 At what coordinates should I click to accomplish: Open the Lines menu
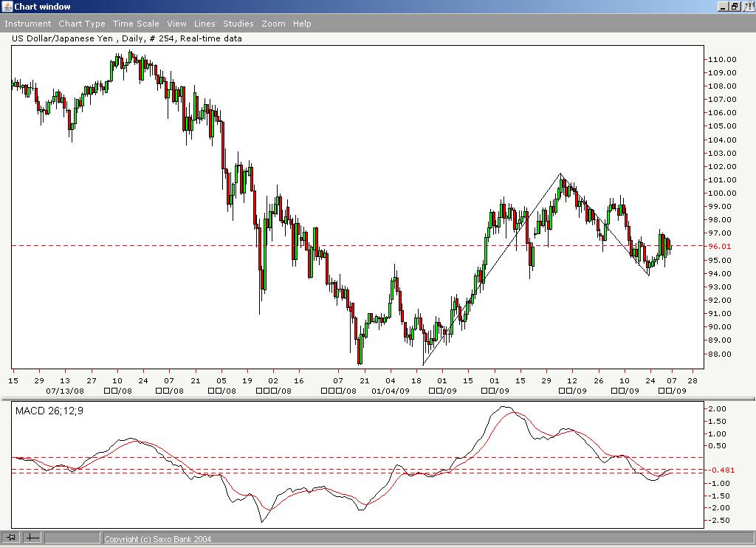click(205, 24)
